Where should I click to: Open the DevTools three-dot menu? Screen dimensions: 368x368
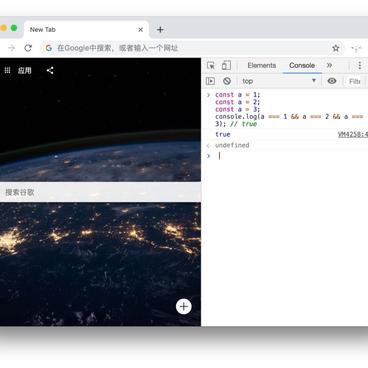tap(360, 65)
